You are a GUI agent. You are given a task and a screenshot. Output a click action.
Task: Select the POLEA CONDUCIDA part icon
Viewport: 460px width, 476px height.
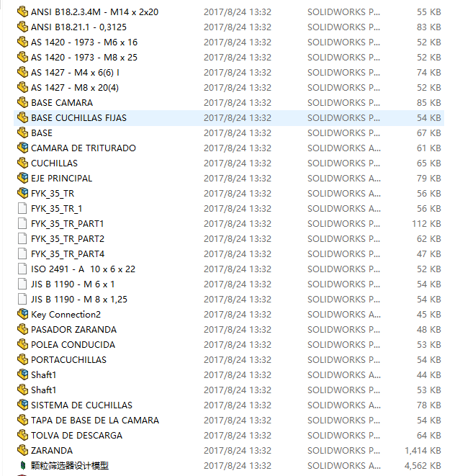22,344
